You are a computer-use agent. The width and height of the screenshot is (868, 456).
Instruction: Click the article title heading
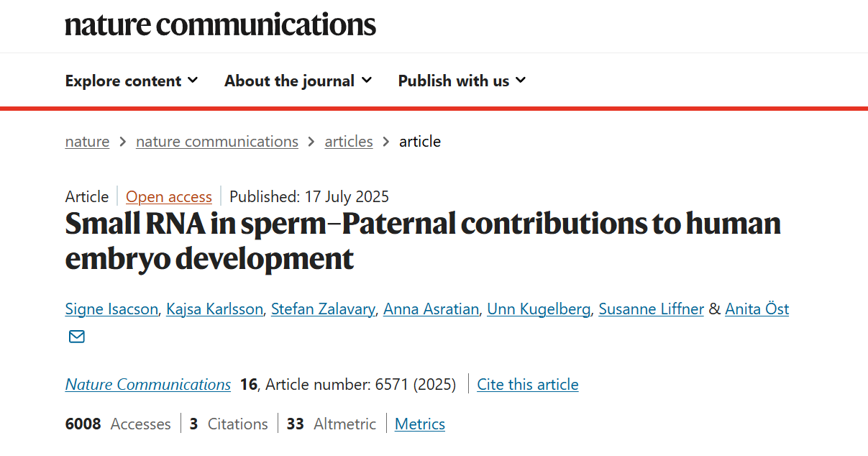(423, 241)
